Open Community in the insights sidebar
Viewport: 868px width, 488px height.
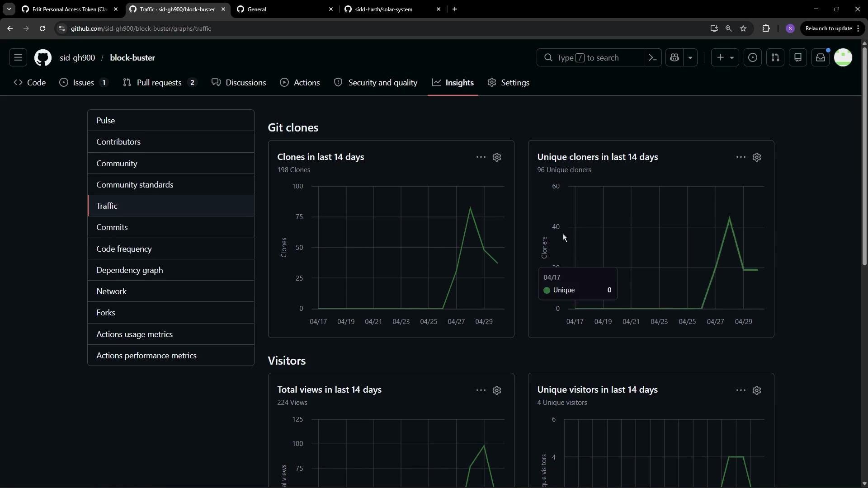pos(171,164)
